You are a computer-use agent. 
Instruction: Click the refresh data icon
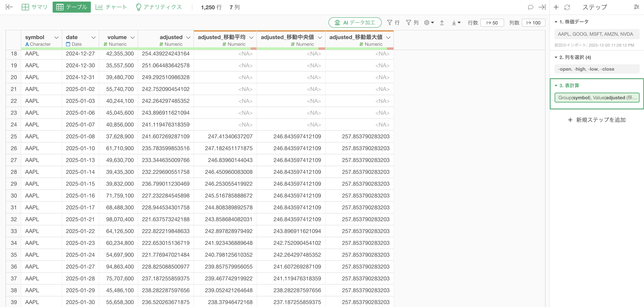tap(567, 7)
